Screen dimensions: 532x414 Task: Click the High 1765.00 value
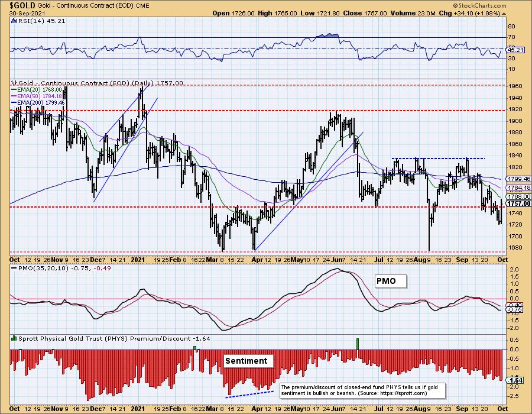point(277,13)
